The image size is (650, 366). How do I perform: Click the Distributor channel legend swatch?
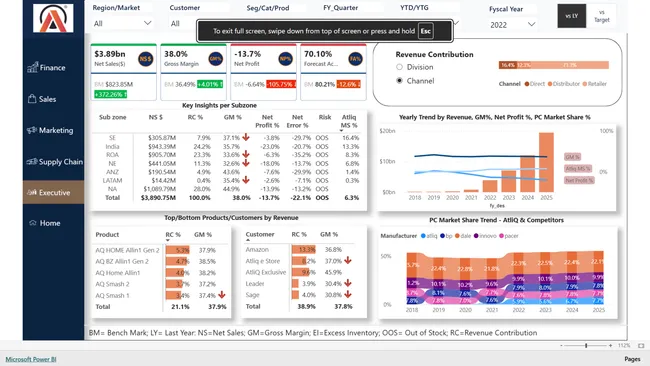click(550, 84)
